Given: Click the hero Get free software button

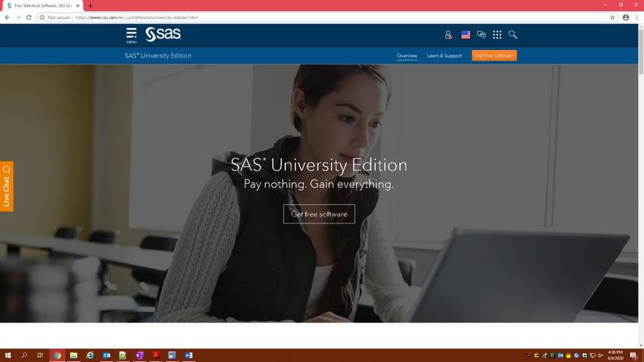Looking at the screenshot, I should click(x=319, y=214).
